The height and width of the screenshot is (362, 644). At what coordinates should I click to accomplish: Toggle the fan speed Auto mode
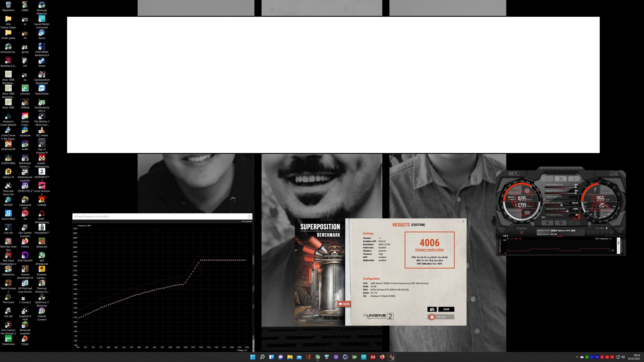coord(577,219)
